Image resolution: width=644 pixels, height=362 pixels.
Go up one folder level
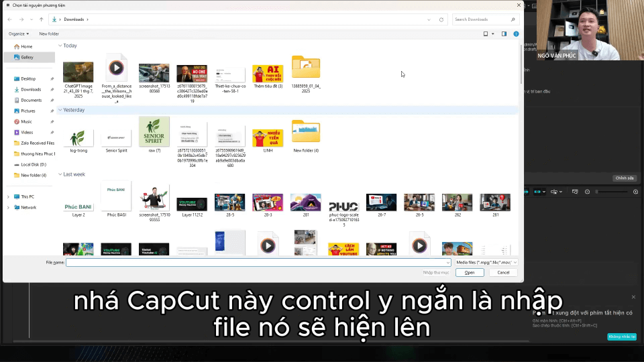pos(41,19)
